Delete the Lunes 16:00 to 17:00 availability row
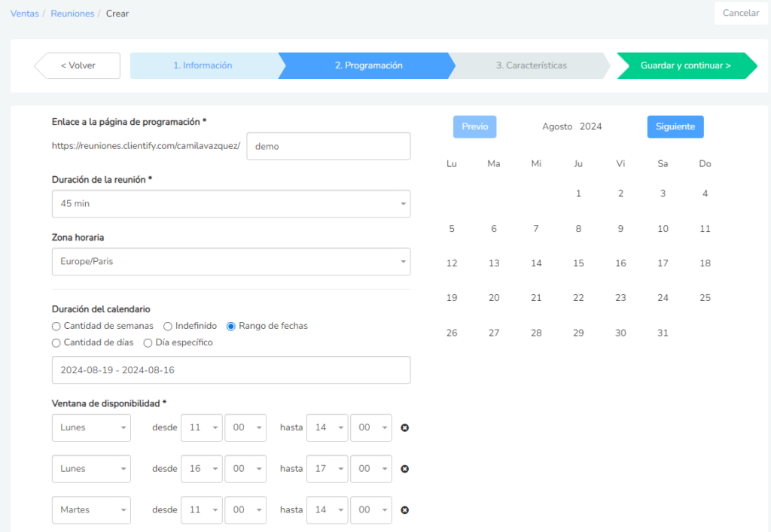This screenshot has height=532, width=771. point(404,469)
